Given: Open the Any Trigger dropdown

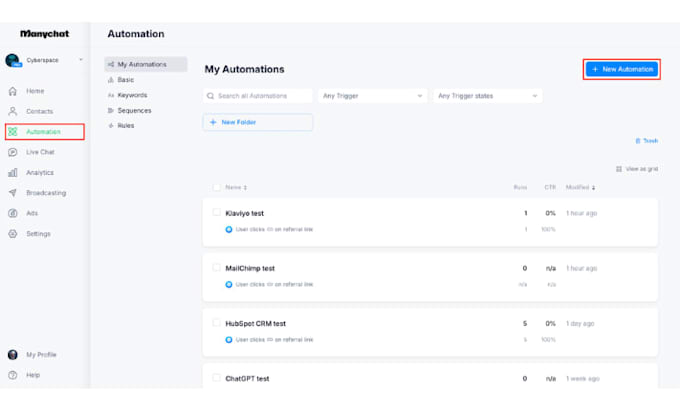Looking at the screenshot, I should point(373,96).
